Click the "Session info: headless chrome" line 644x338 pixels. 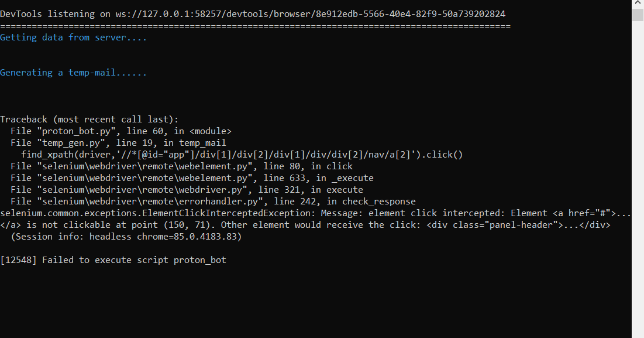[126, 237]
